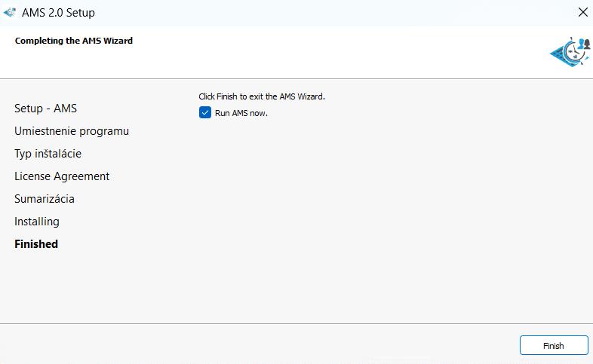Viewport: 593px width, 364px height.
Task: Close the AMS 2.0 Setup window
Action: point(582,12)
